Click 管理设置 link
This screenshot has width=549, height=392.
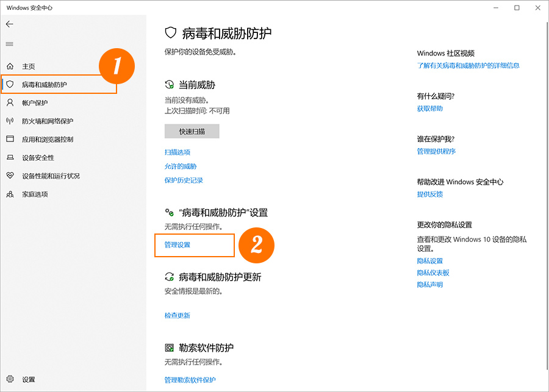tap(178, 244)
